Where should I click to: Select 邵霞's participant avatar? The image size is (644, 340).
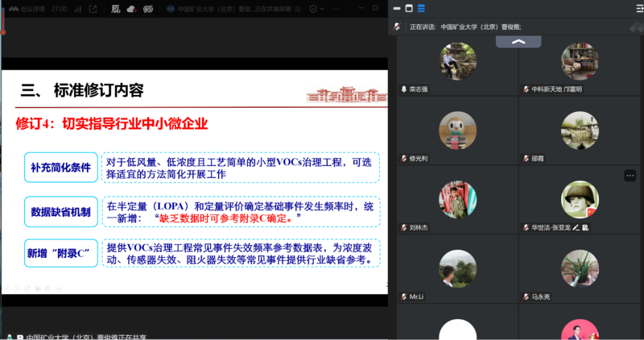[580, 131]
